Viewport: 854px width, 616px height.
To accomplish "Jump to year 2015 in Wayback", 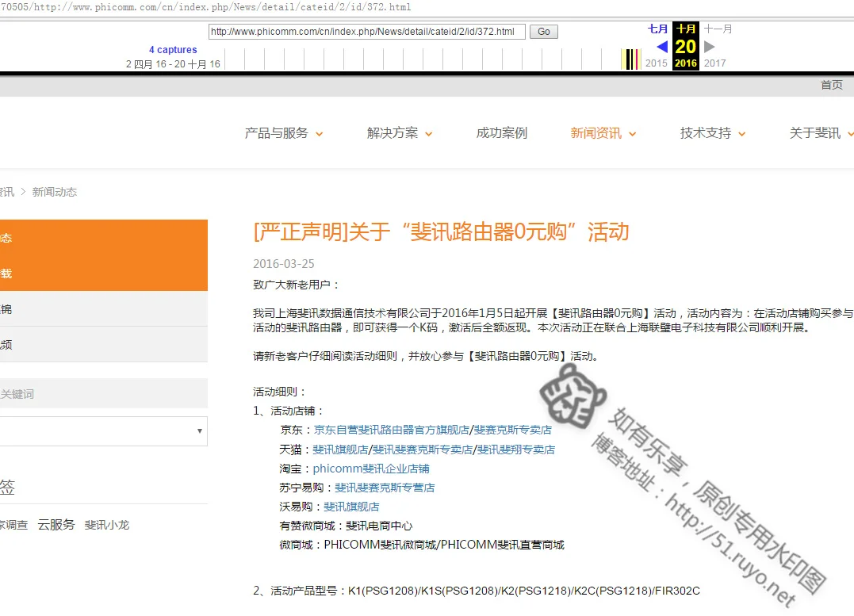I will pyautogui.click(x=657, y=63).
